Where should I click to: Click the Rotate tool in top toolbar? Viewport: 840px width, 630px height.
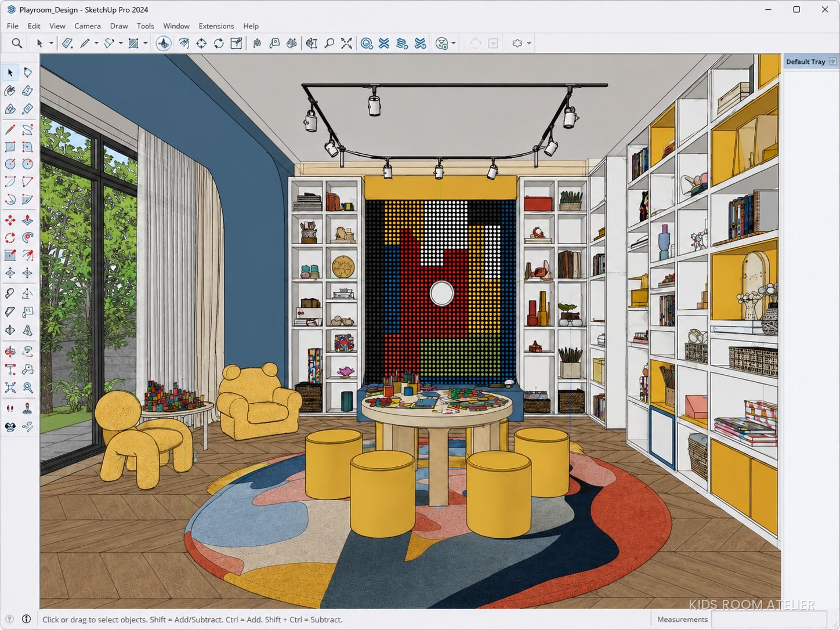219,43
